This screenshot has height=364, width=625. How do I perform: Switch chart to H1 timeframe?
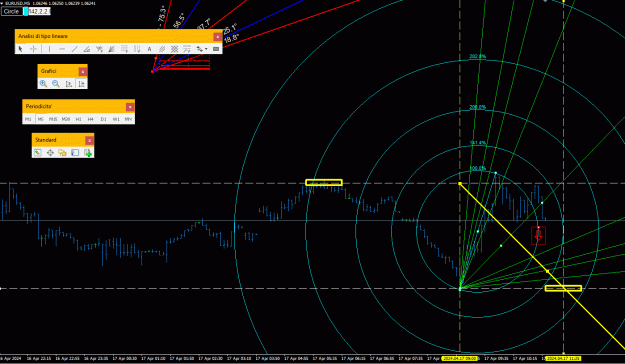(x=79, y=119)
